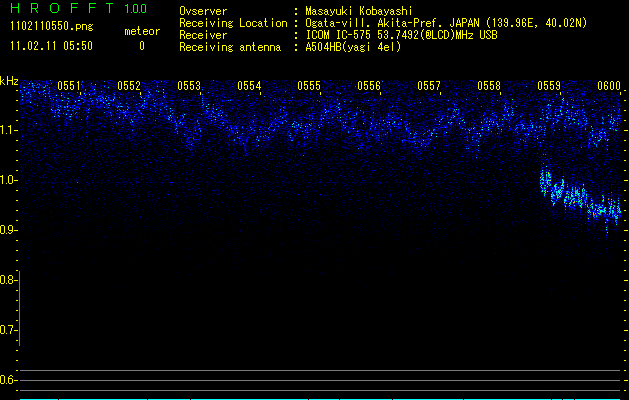This screenshot has height=400, width=629.
Task: Click the kHz unit label
Action: (x=9, y=80)
